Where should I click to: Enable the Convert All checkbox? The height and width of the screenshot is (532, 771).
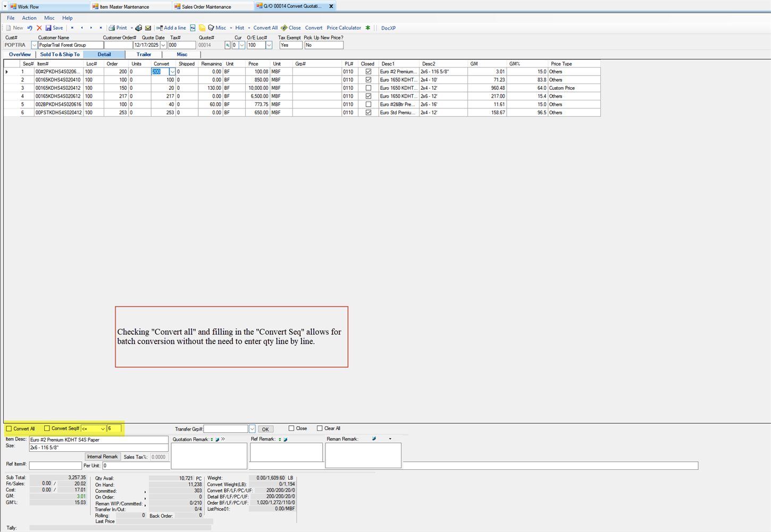pyautogui.click(x=9, y=428)
